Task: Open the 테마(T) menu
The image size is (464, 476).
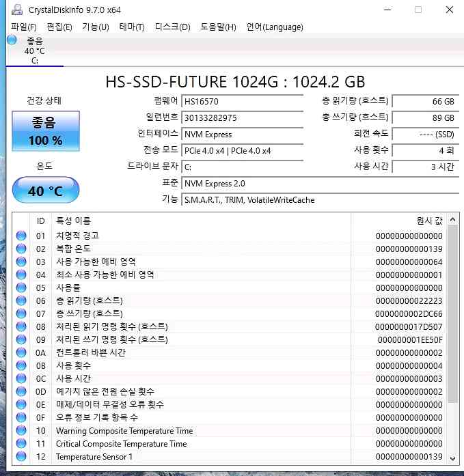Action: tap(132, 27)
